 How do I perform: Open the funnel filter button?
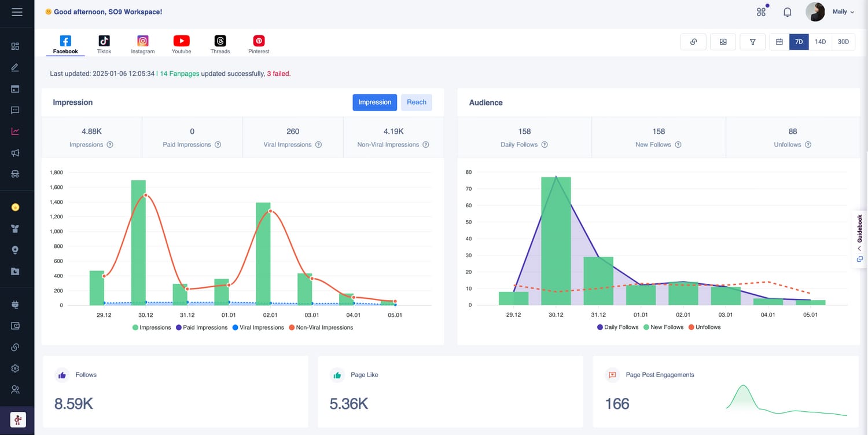pyautogui.click(x=753, y=42)
